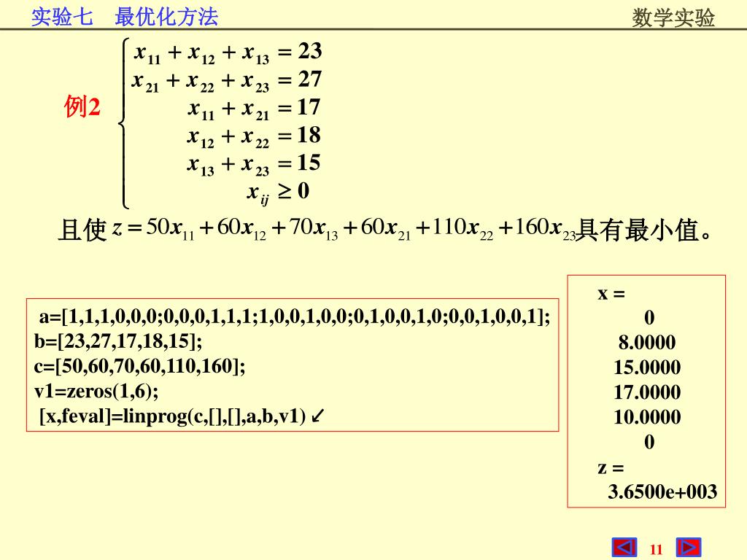The width and height of the screenshot is (747, 560).
Task: Select the header text 数学实验
Action: tap(673, 18)
